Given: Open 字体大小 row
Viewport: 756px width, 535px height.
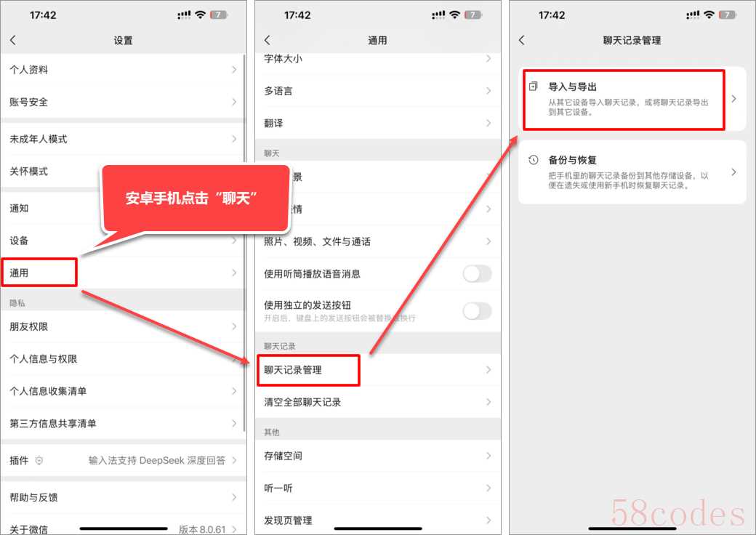Looking at the screenshot, I should click(377, 60).
